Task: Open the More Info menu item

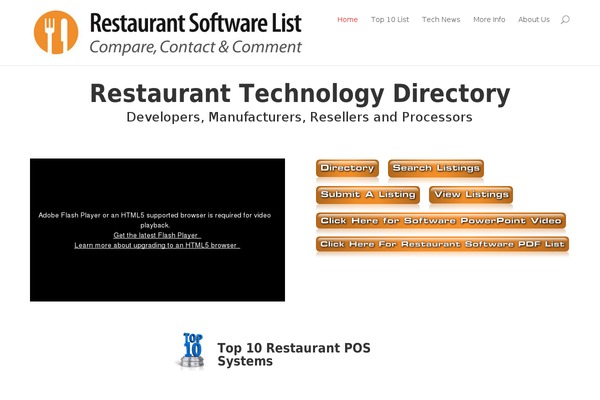Action: (489, 20)
